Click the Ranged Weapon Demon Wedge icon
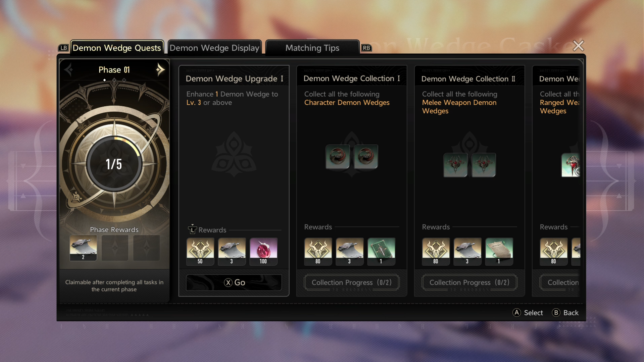 click(571, 165)
